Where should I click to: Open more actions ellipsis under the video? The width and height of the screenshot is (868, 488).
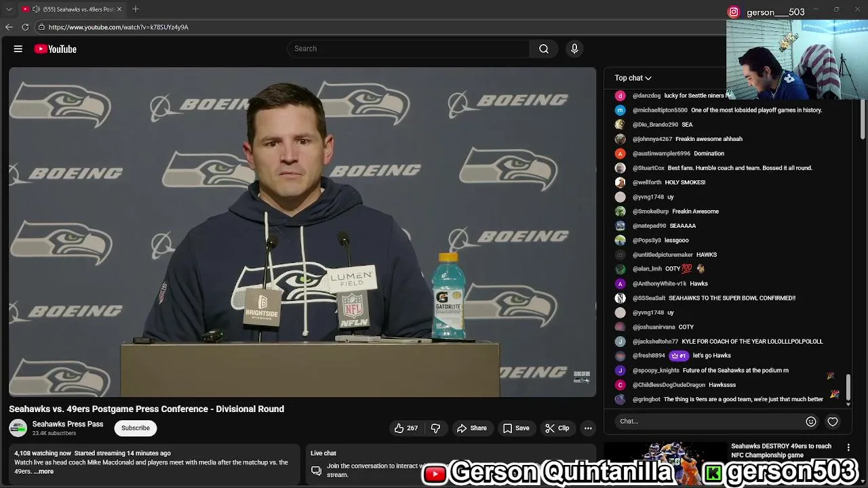pos(588,428)
